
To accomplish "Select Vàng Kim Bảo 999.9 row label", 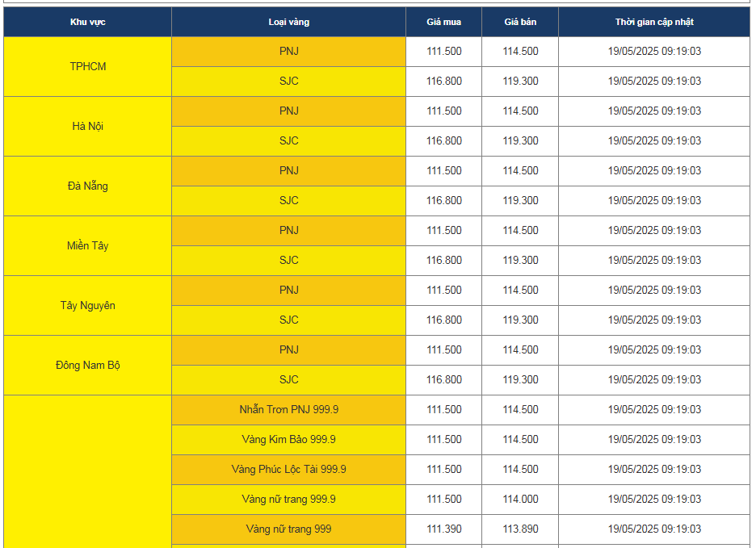I will 288,440.
